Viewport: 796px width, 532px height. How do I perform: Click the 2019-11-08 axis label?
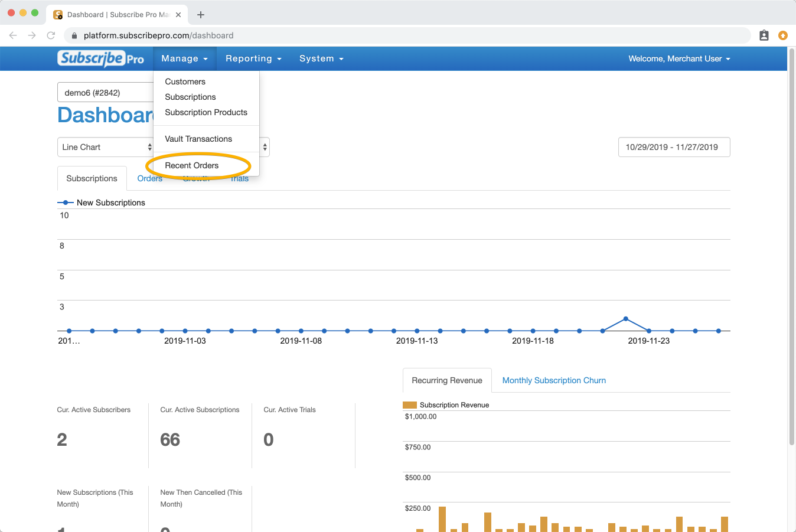301,341
